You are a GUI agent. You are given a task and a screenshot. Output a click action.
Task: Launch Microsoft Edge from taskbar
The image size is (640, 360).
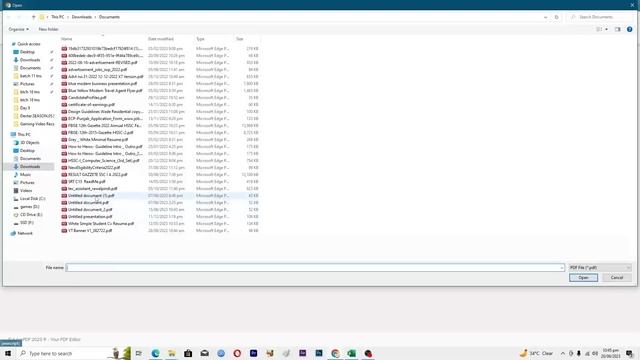point(156,353)
